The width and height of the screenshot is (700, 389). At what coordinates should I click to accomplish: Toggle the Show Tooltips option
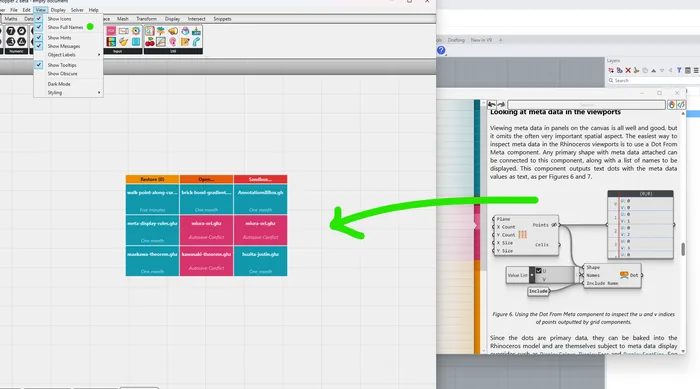pos(68,65)
